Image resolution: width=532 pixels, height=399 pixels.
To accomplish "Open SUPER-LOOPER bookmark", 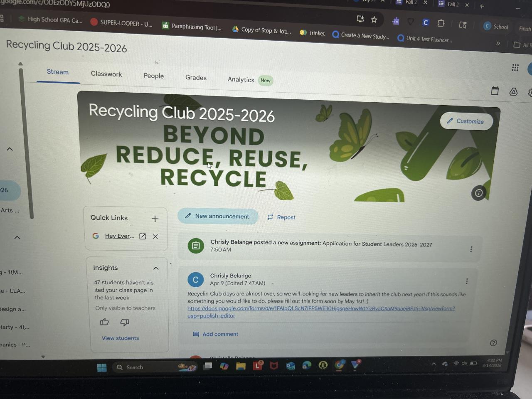I will coord(121,23).
